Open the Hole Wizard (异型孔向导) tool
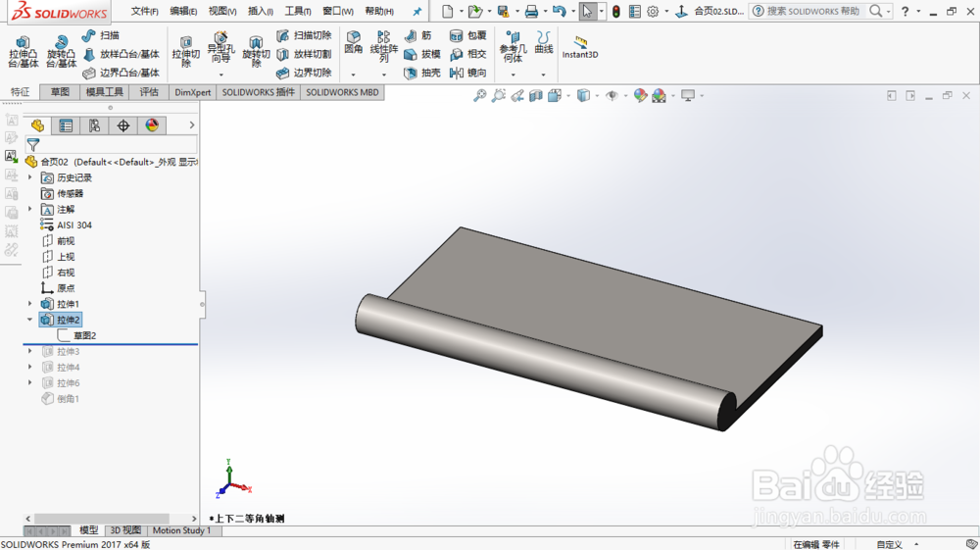 coord(220,47)
